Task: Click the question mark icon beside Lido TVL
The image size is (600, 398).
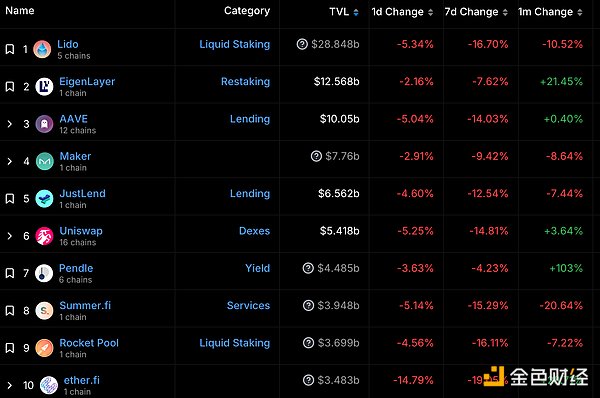Action: coord(302,44)
